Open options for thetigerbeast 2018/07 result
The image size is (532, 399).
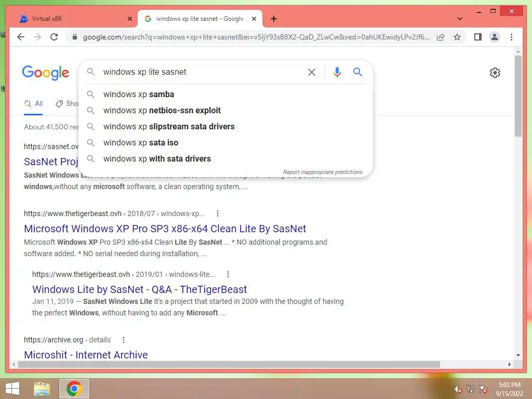(x=218, y=214)
